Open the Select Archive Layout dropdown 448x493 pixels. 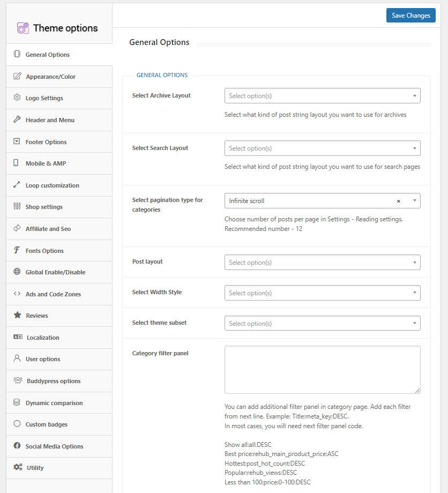pyautogui.click(x=322, y=95)
